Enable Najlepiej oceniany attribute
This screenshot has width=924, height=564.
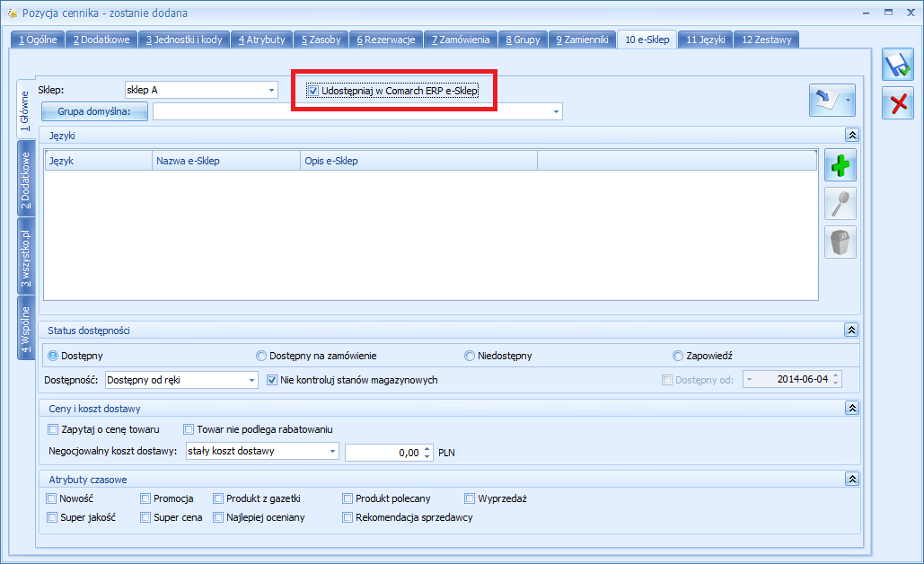(x=218, y=517)
